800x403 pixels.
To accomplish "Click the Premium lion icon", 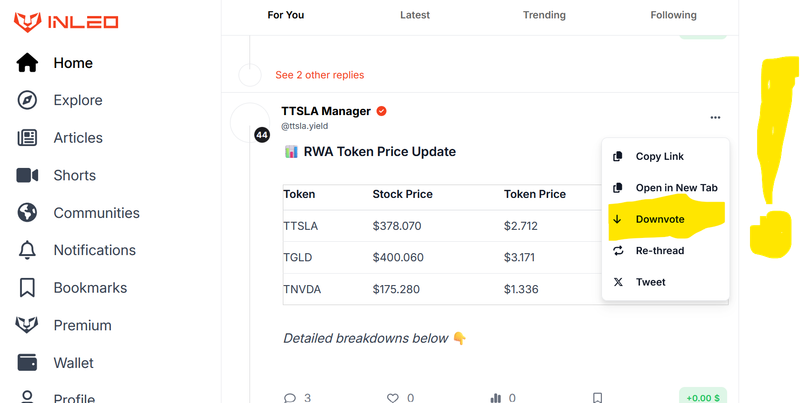I will pos(27,325).
